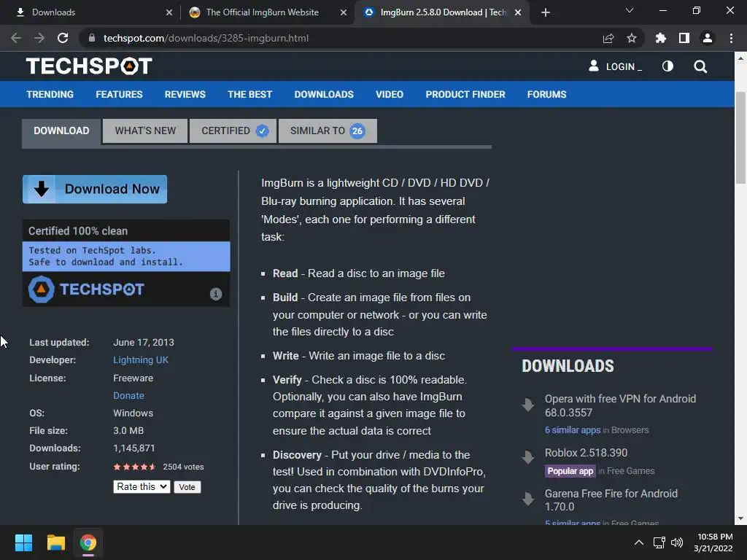Open new browser tab with plus

(546, 12)
